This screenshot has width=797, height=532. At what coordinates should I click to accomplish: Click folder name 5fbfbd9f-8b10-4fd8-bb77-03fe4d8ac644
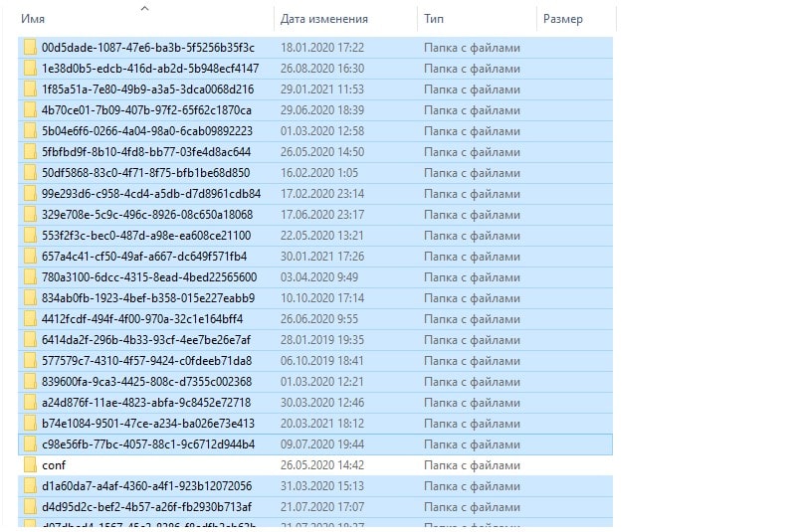point(146,151)
